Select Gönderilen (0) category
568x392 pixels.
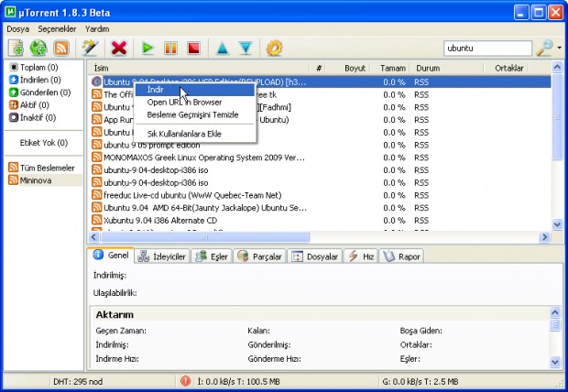39,93
